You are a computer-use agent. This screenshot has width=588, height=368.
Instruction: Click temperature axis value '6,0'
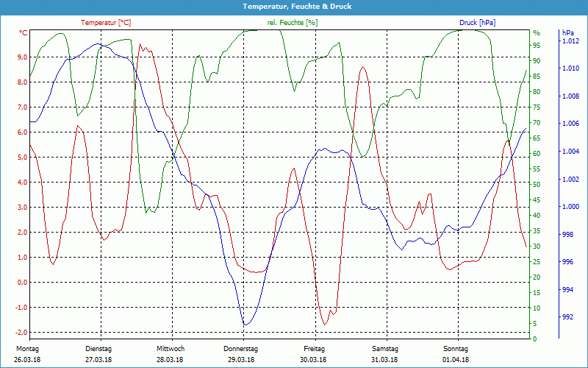23,132
